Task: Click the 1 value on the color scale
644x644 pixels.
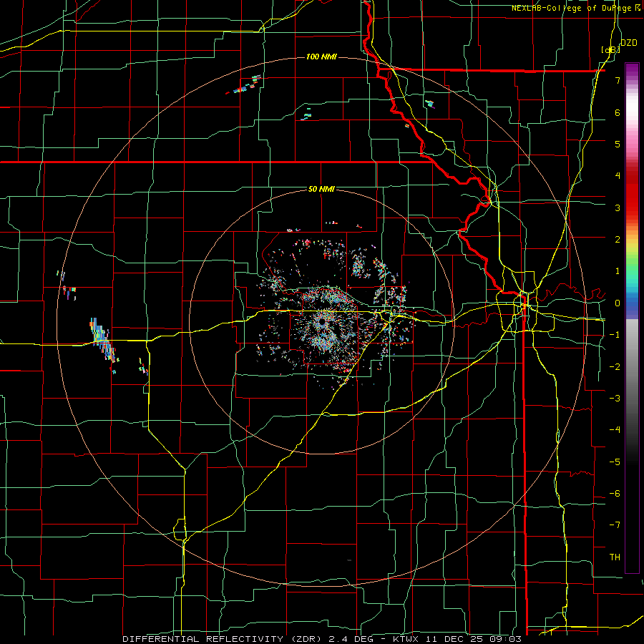Action: pos(618,271)
